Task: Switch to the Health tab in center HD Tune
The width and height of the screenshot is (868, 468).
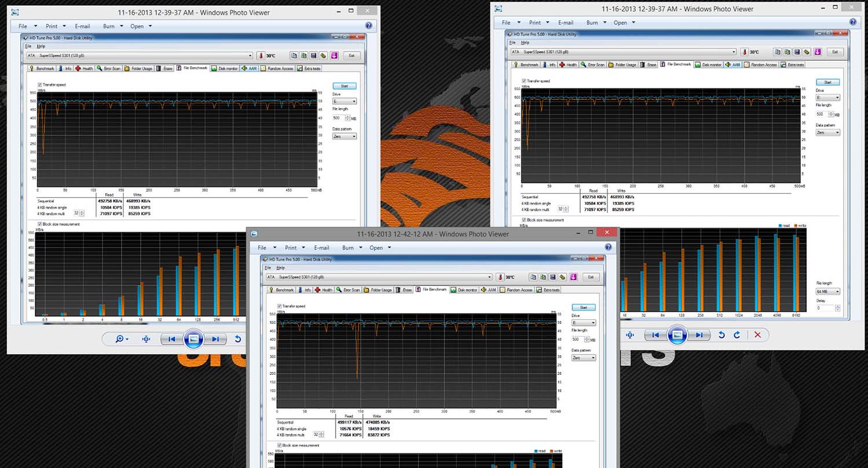Action: click(324, 290)
